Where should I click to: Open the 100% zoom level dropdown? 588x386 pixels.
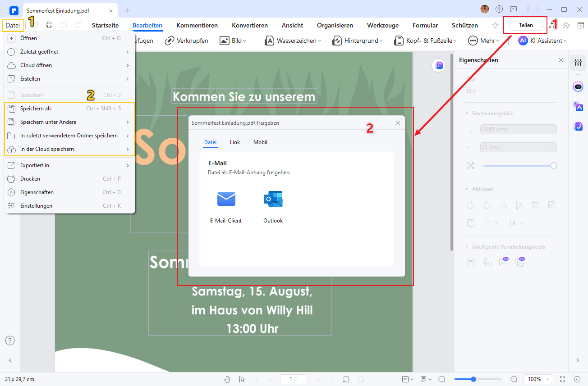[x=539, y=379]
